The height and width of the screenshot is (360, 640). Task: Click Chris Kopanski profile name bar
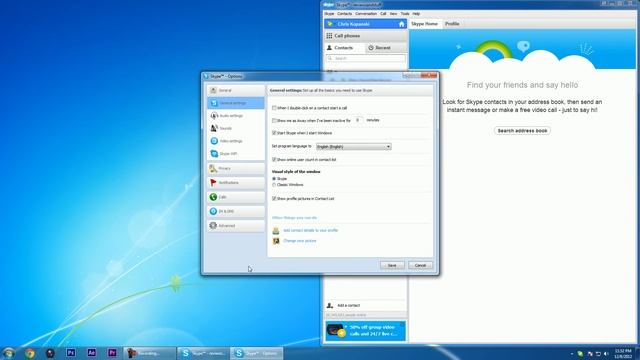click(366, 24)
